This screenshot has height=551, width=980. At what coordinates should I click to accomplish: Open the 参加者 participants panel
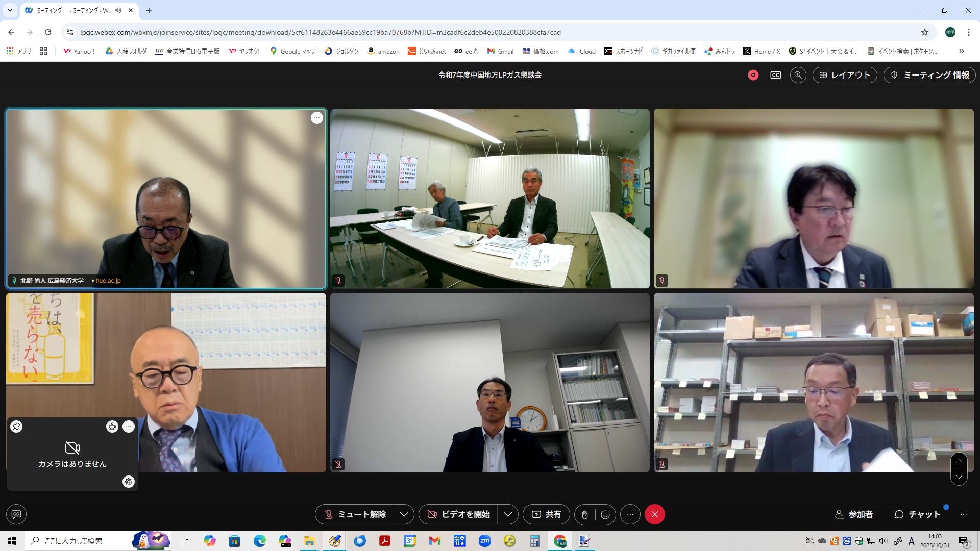click(853, 514)
